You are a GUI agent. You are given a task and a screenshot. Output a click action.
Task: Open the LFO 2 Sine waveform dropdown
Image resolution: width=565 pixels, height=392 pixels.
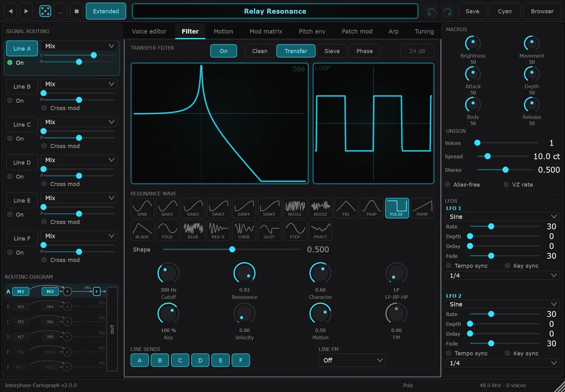[503, 304]
